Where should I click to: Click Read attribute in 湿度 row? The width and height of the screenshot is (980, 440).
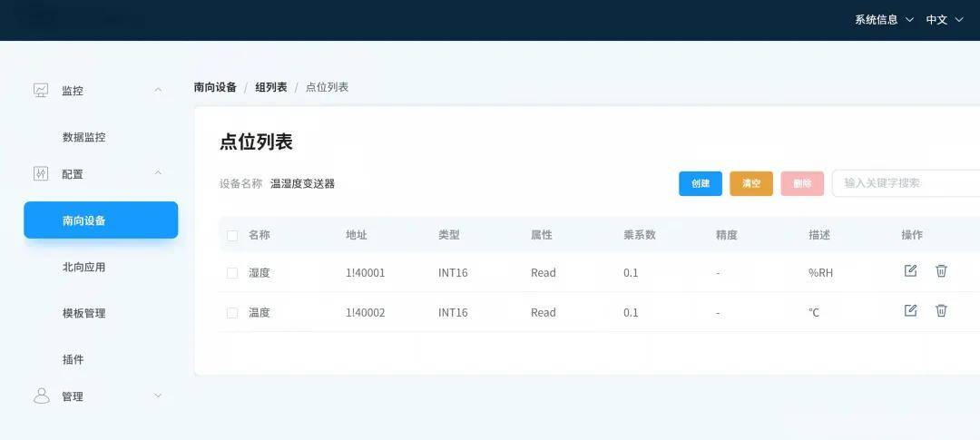pyautogui.click(x=544, y=273)
